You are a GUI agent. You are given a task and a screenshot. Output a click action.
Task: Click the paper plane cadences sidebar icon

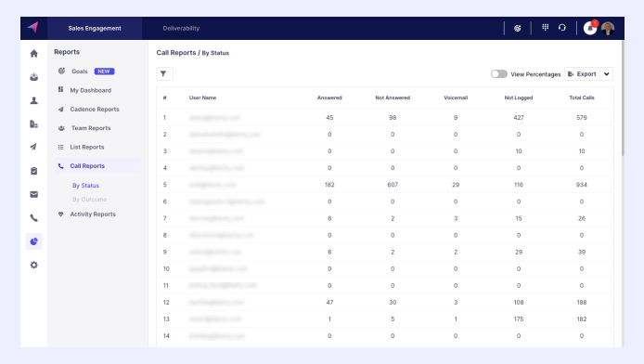[x=34, y=147]
